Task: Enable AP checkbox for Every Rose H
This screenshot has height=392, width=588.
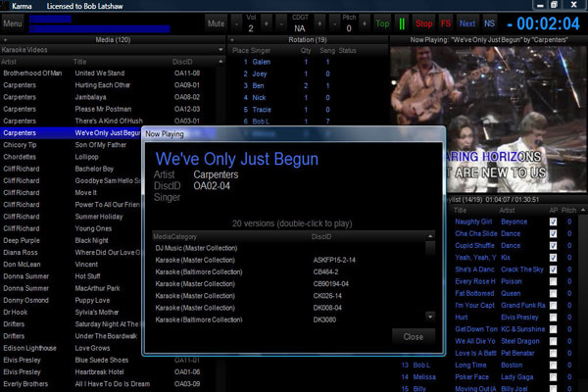Action: coord(553,281)
